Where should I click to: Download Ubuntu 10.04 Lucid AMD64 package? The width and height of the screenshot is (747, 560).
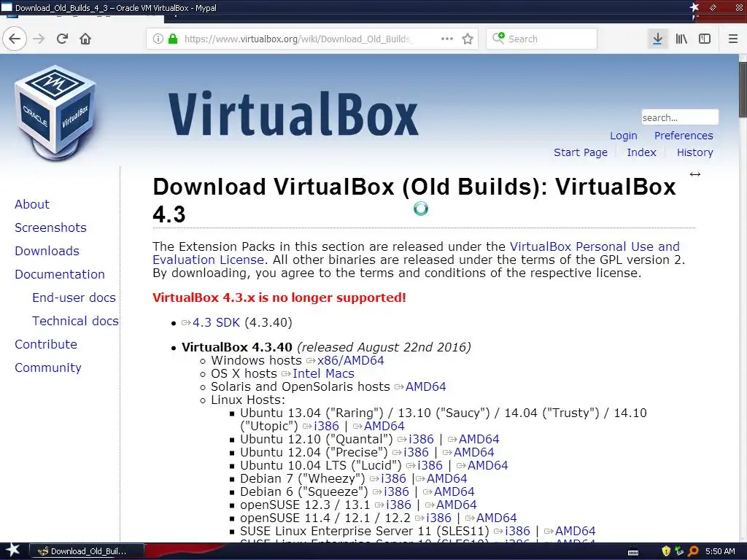click(488, 465)
